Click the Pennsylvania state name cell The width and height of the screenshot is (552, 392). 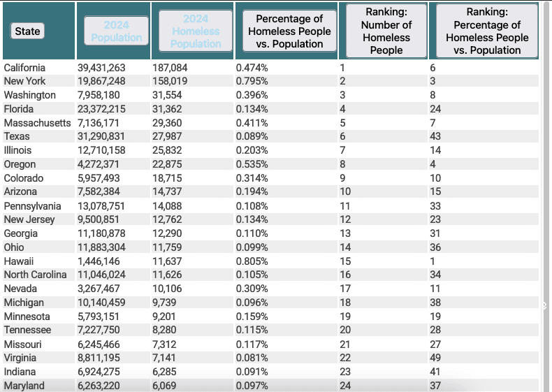32,206
